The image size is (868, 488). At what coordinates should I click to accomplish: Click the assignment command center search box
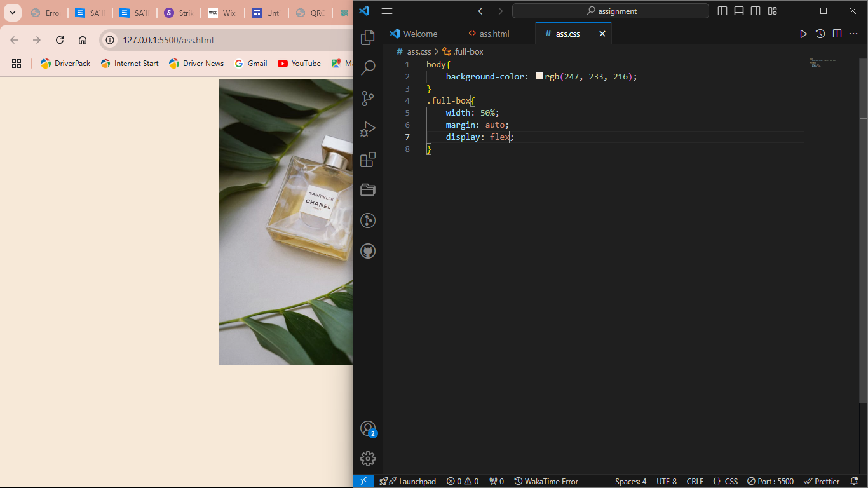pos(611,11)
